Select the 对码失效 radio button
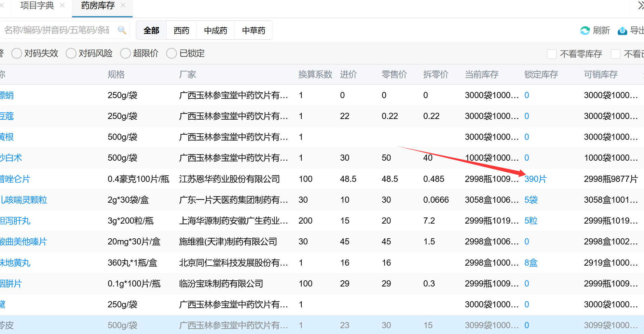The width and height of the screenshot is (644, 334). pyautogui.click(x=17, y=53)
